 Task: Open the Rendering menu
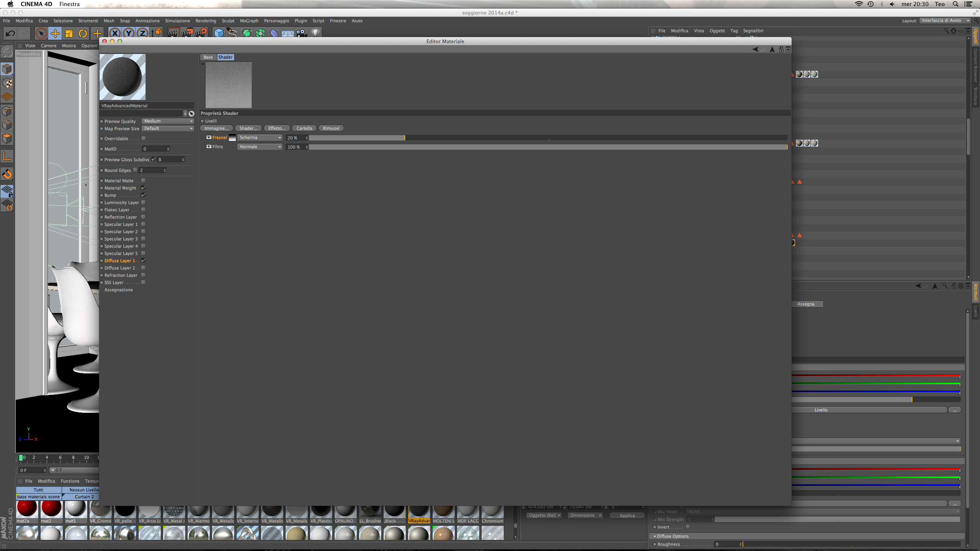[206, 21]
